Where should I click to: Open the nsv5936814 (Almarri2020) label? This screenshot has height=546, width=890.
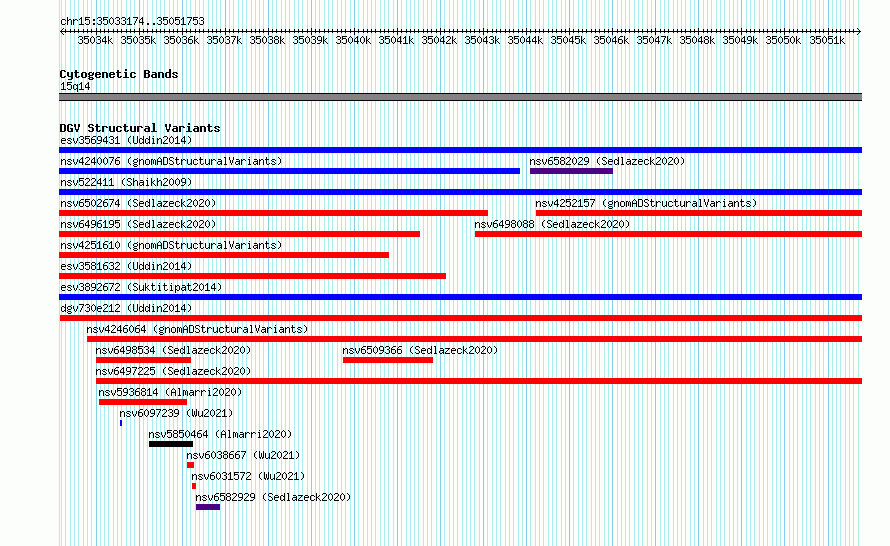coord(170,392)
